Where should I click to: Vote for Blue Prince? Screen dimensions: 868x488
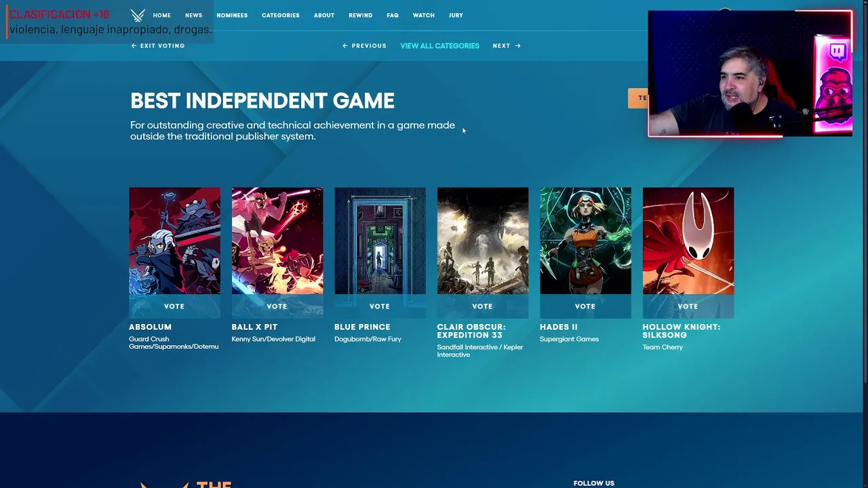tap(380, 306)
